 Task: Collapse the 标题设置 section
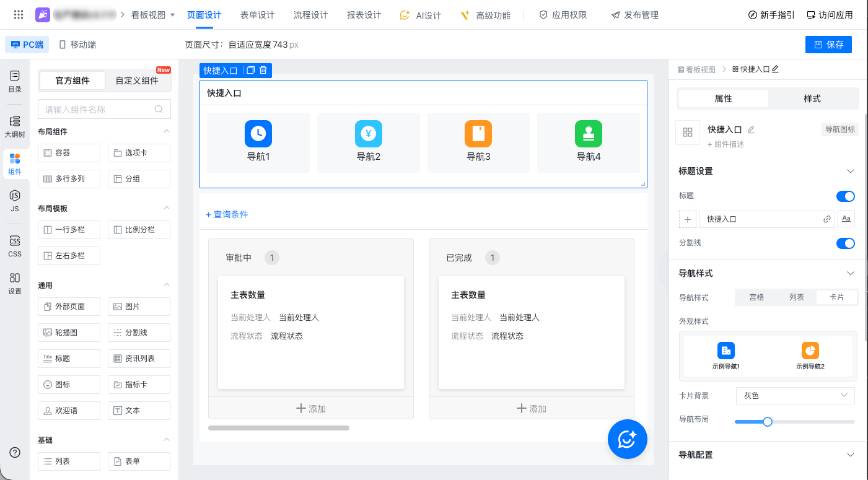pos(851,171)
